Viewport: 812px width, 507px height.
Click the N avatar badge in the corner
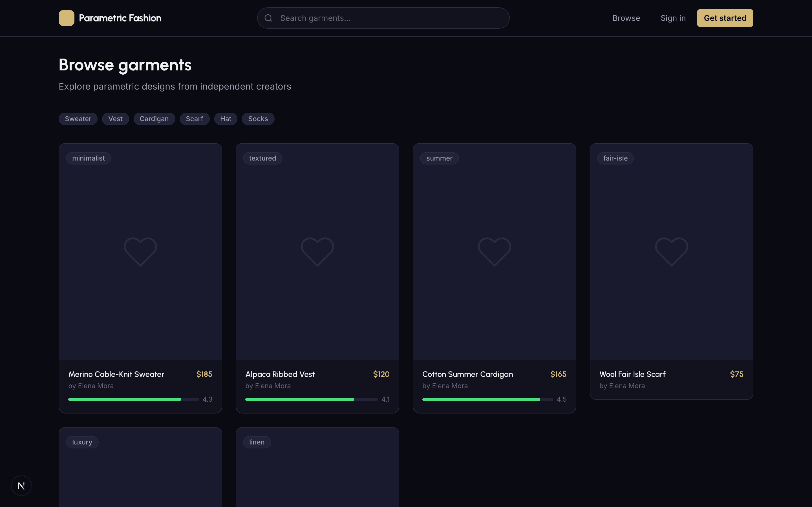21,485
